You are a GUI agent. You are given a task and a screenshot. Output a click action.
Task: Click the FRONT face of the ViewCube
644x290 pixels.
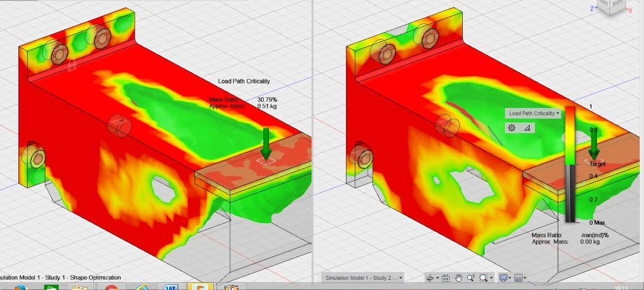point(605,4)
